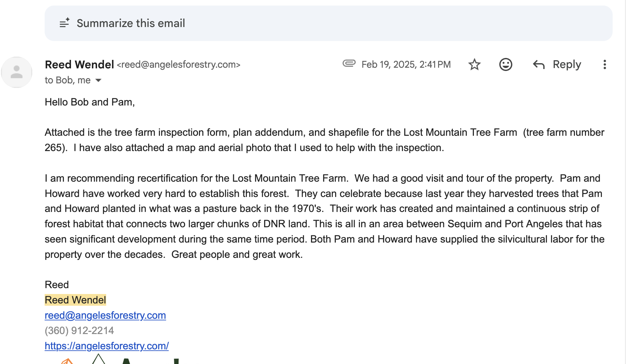Click the company logo image below signature
Screen dimensions: 626x364
tap(117, 360)
